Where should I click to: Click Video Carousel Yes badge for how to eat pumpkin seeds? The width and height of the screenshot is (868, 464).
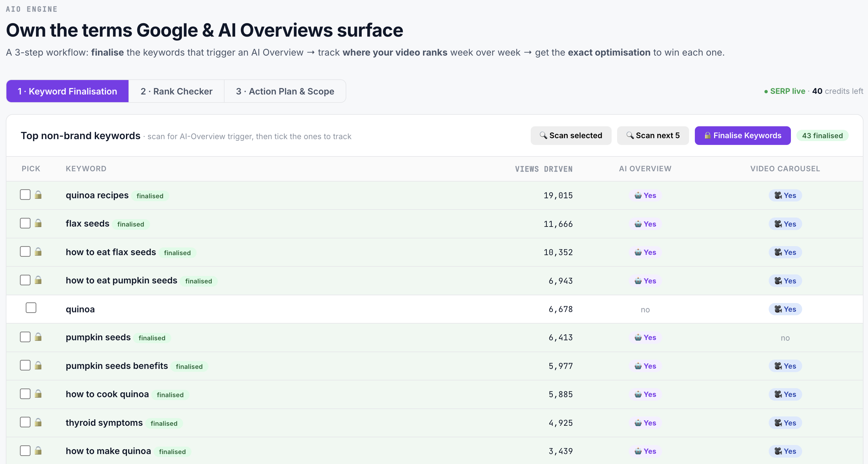[785, 281]
